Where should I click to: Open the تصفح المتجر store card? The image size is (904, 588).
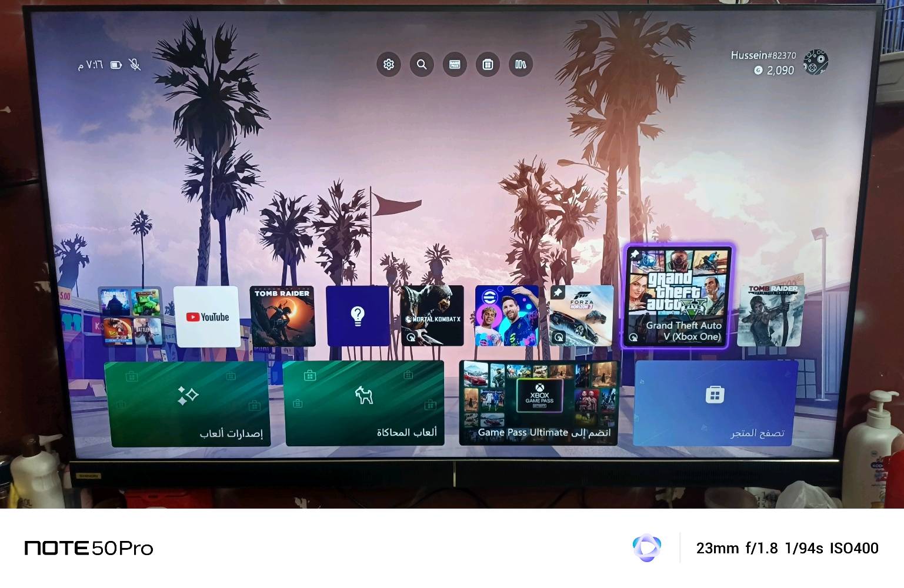pyautogui.click(x=715, y=403)
